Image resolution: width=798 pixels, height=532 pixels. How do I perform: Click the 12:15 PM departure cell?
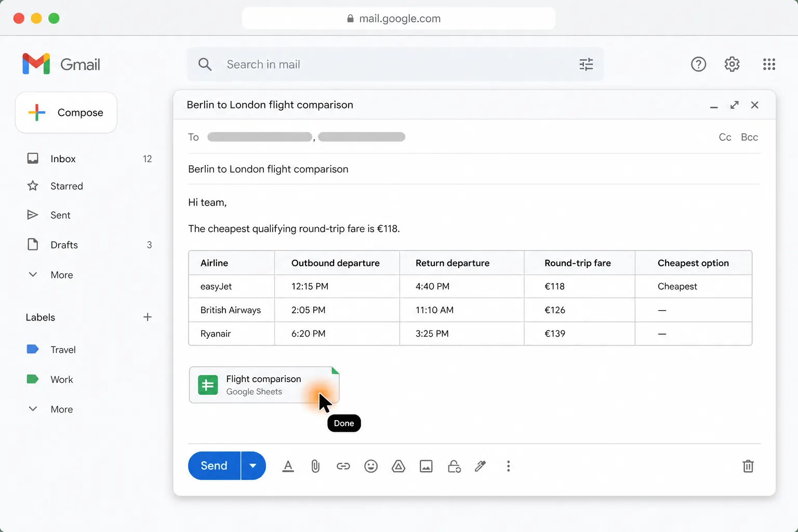tap(337, 286)
